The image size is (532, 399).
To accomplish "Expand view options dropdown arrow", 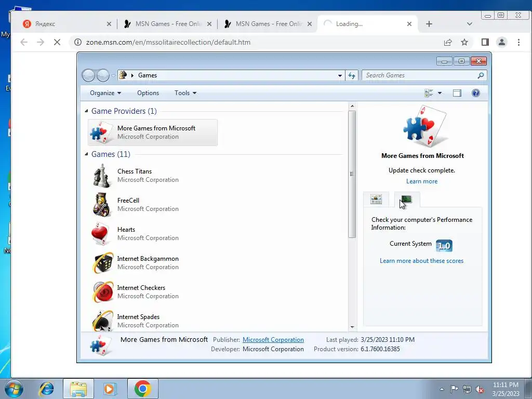I will click(440, 93).
